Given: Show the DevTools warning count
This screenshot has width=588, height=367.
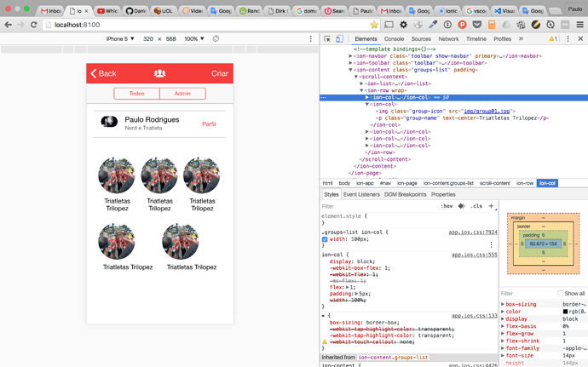Looking at the screenshot, I should [x=553, y=38].
